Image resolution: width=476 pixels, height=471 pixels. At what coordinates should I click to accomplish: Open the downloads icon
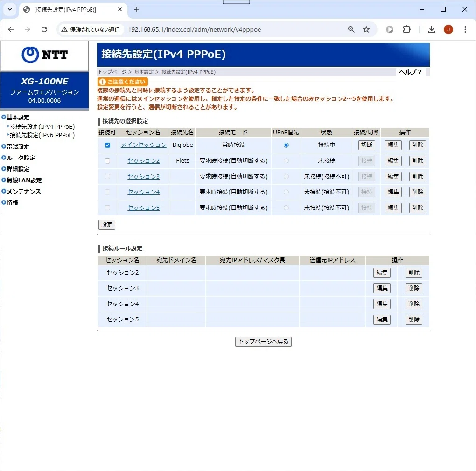(431, 29)
